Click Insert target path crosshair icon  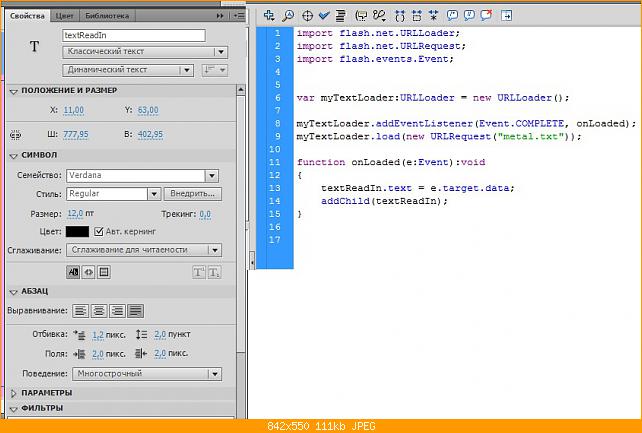(307, 16)
